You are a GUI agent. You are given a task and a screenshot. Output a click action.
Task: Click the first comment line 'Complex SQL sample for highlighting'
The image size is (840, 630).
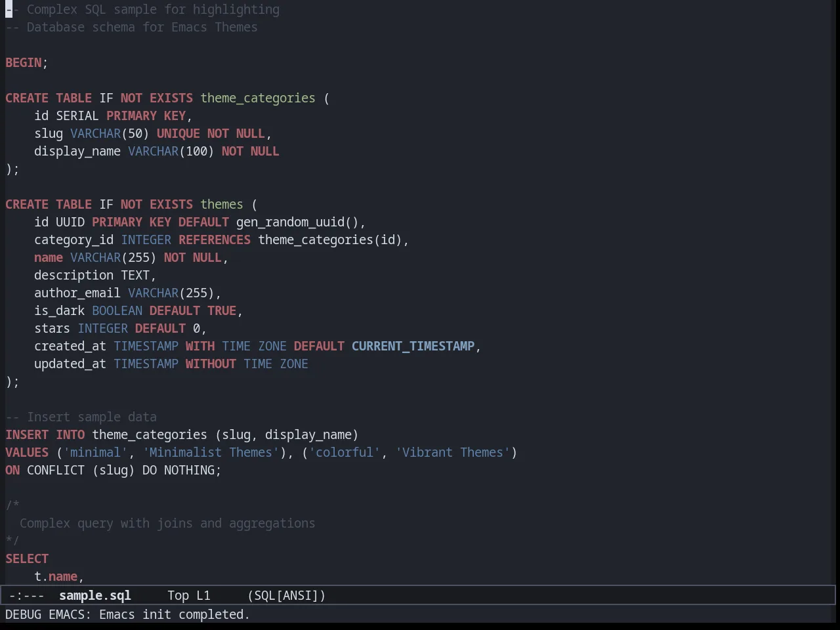153,9
